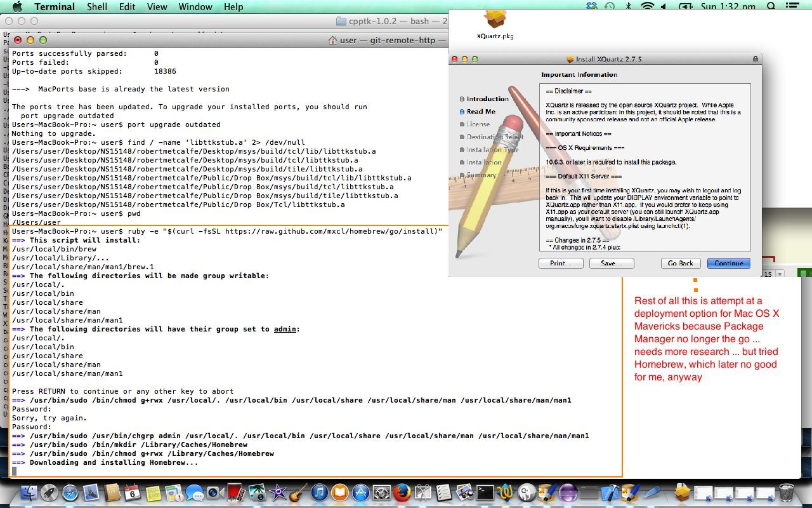The width and height of the screenshot is (812, 508).
Task: Click the License step in installer sidebar
Action: click(478, 124)
